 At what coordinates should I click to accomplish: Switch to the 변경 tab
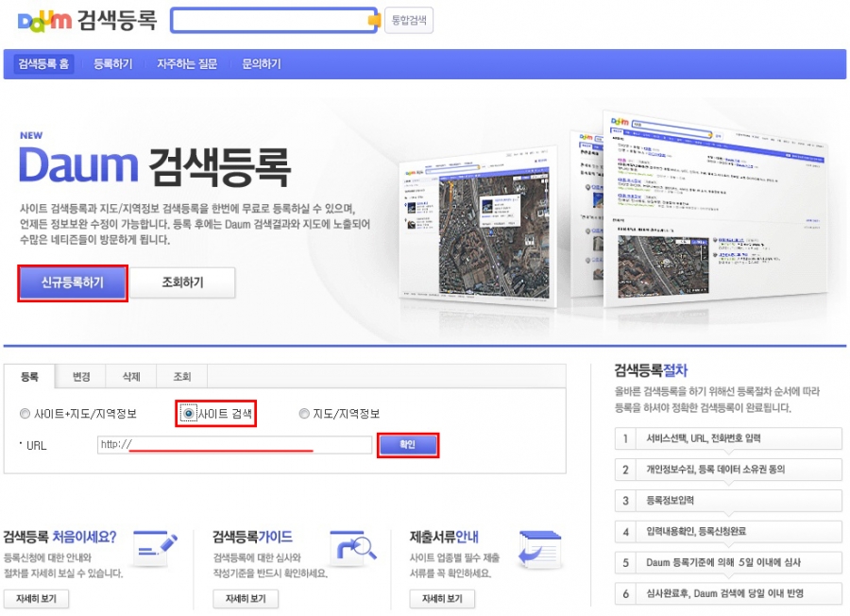[81, 377]
